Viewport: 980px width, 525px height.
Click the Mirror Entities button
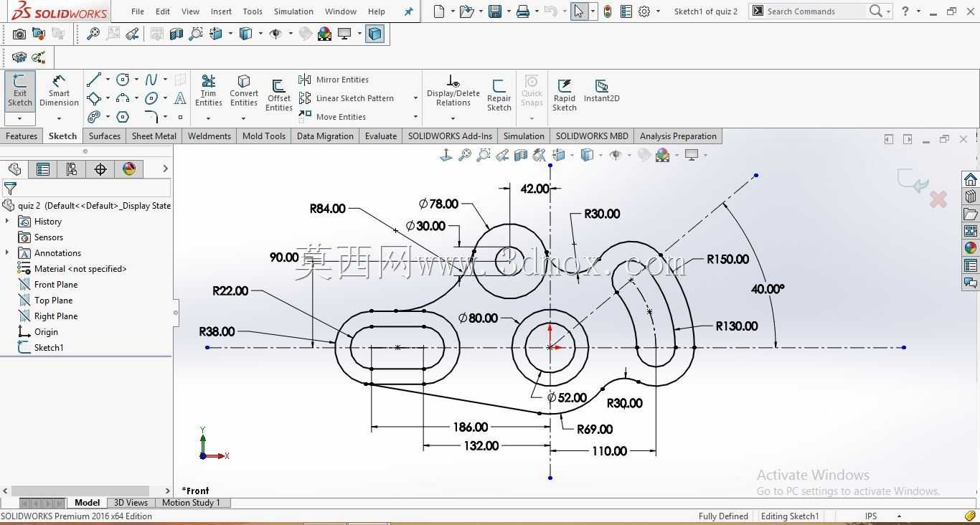(334, 80)
